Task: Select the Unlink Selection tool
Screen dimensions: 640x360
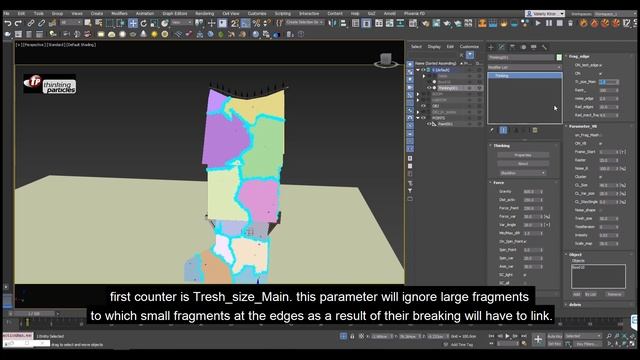Action: tap(41, 23)
